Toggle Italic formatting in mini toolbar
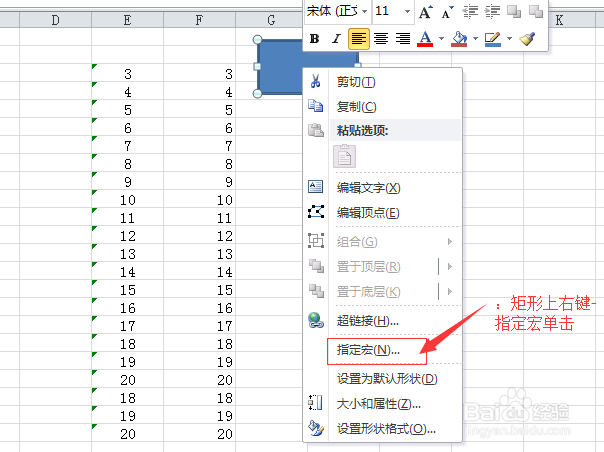This screenshot has height=452, width=604. point(337,39)
